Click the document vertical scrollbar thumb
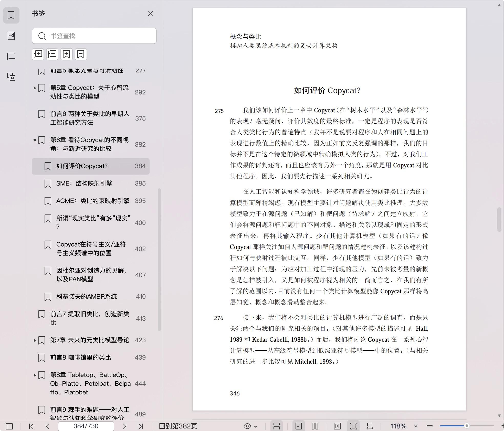 (x=499, y=220)
